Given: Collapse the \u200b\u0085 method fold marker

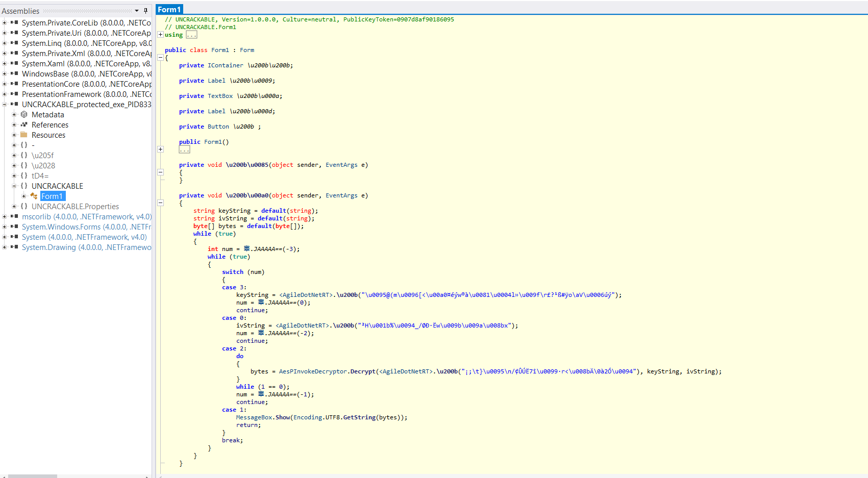Looking at the screenshot, I should (160, 172).
